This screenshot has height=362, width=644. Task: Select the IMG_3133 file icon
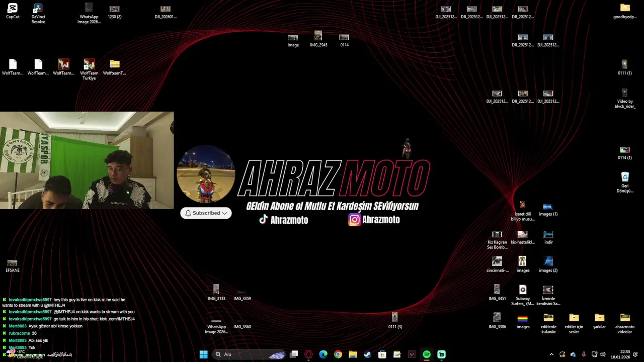[x=216, y=293]
